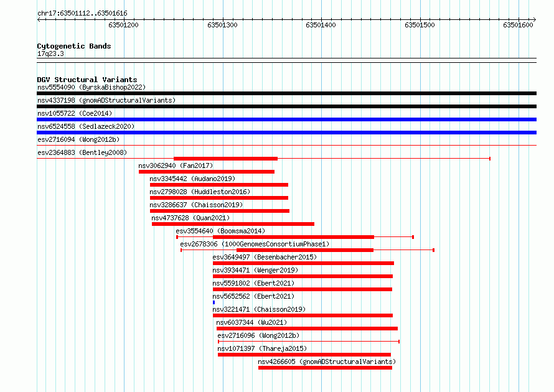Image resolution: width=554 pixels, height=392 pixels.
Task: Click the 63501200 ruler tick label
Action: click(123, 25)
